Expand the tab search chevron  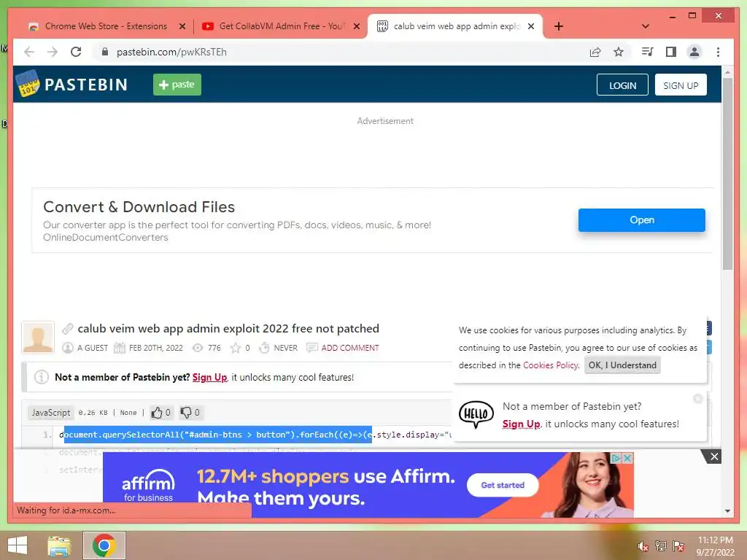(x=646, y=26)
